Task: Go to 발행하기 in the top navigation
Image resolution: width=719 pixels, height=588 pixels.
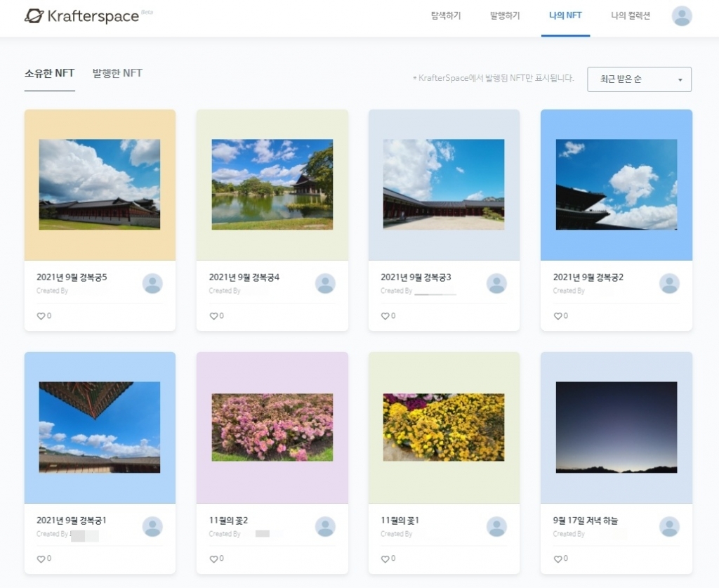Action: 505,16
